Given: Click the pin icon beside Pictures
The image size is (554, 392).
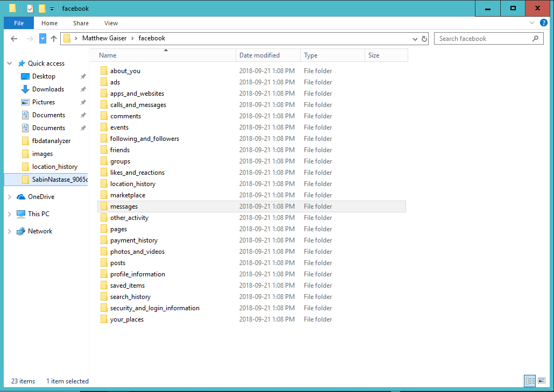Looking at the screenshot, I should 83,102.
